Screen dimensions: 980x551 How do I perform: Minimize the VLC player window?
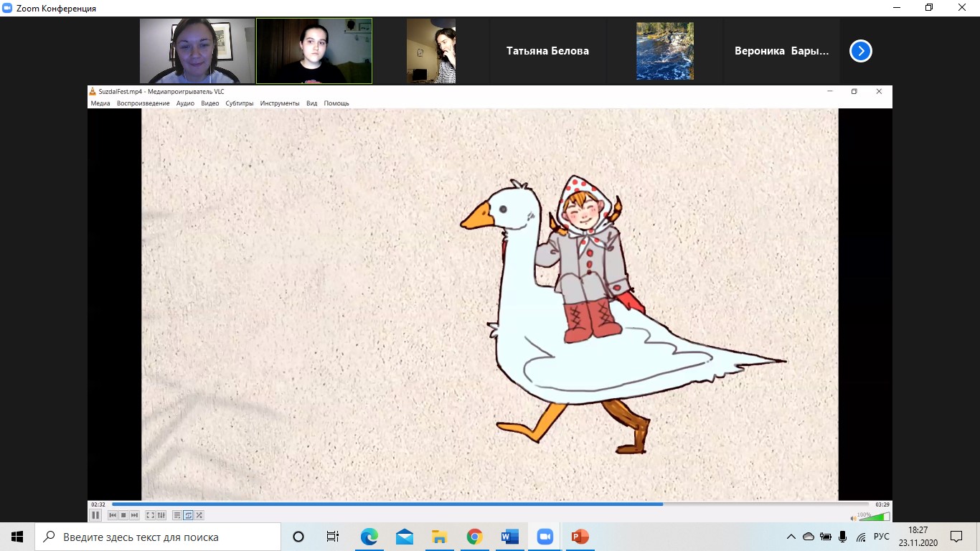[830, 91]
